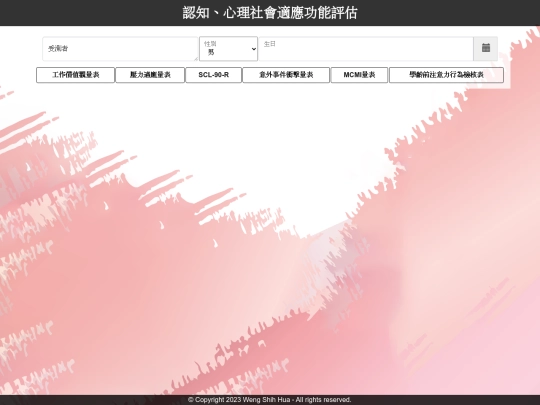Open the calendar date picker icon
Screen dimensions: 540x405
[486, 49]
